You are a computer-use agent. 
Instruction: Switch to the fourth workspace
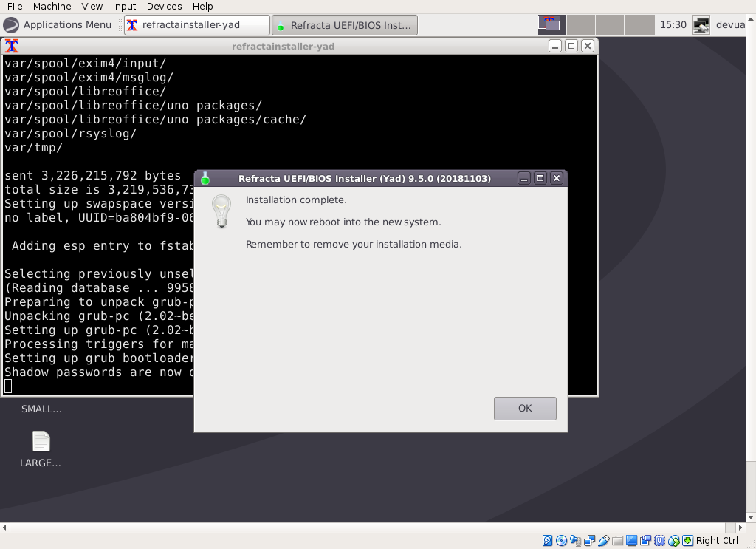coord(639,25)
